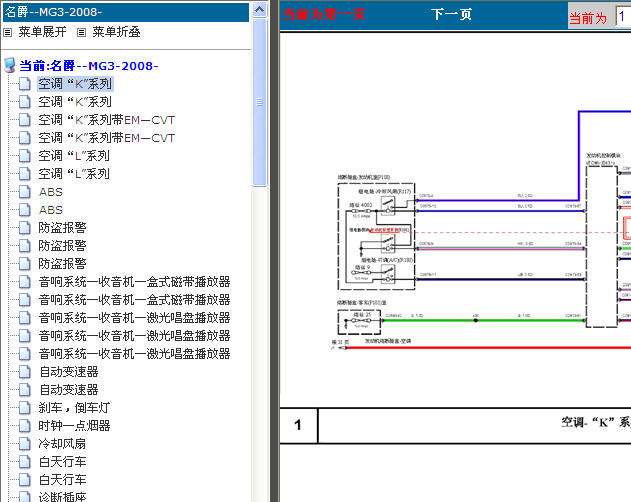Open second 空调 "L"系列 entry
The height and width of the screenshot is (502, 631).
click(x=74, y=174)
